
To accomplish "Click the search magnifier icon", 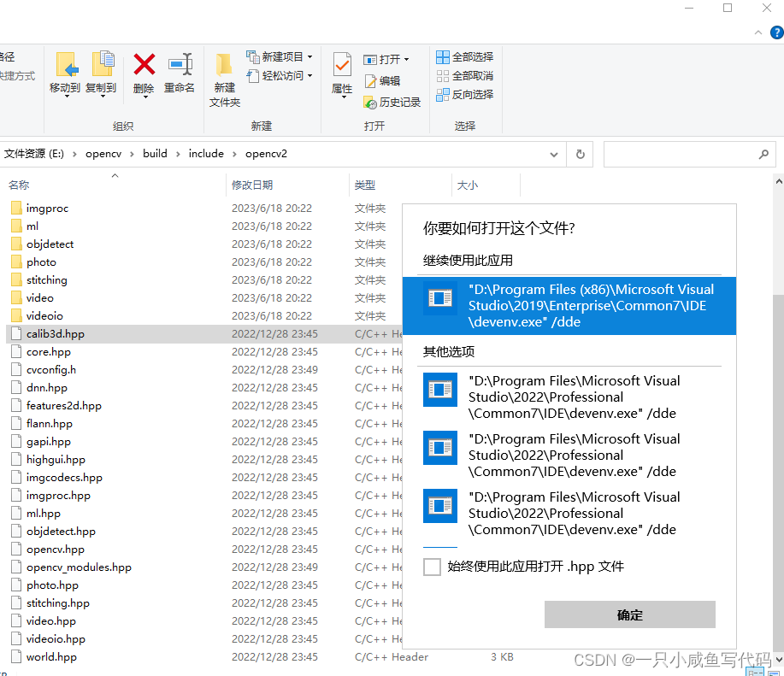I will pyautogui.click(x=763, y=155).
